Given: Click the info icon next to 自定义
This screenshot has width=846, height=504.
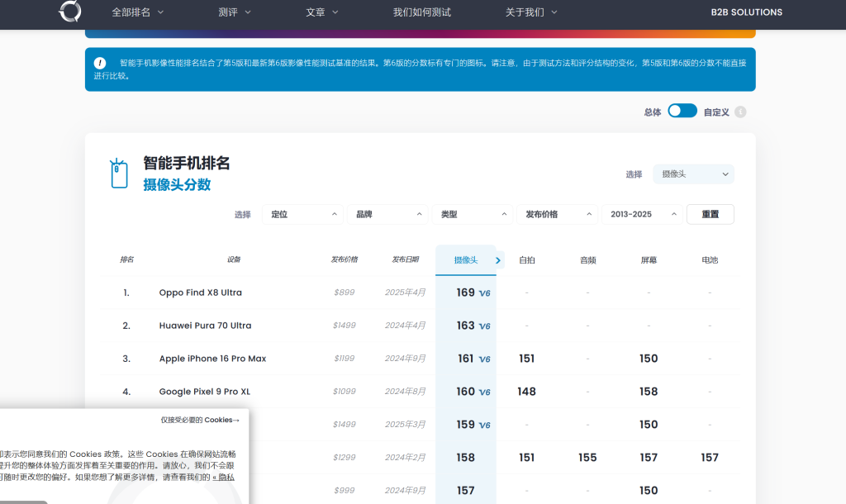Looking at the screenshot, I should [x=740, y=112].
